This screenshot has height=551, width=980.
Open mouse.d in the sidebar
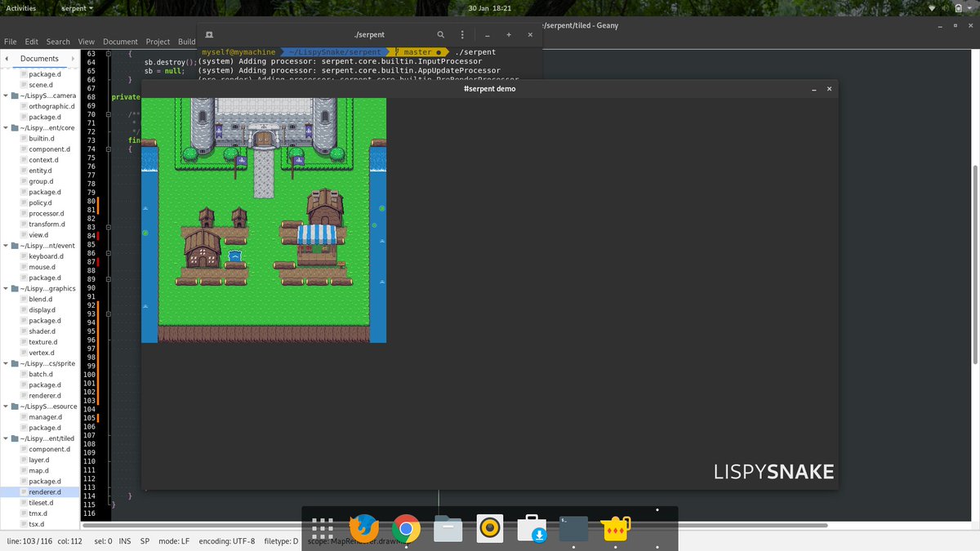coord(42,267)
